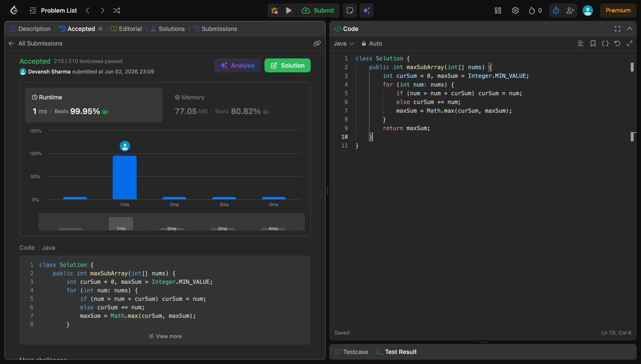
Task: Open the AI sparkle assistant icon
Action: point(366,10)
